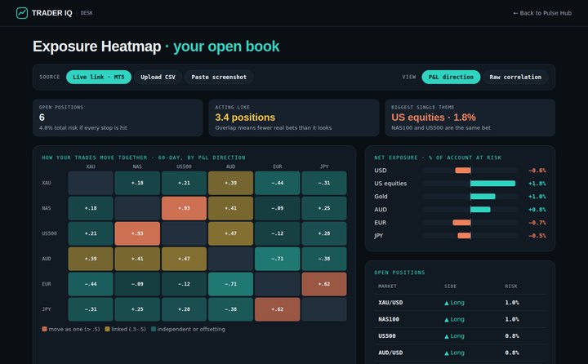The height and width of the screenshot is (364, 588).
Task: Choose Upload CSV source
Action: click(x=158, y=77)
